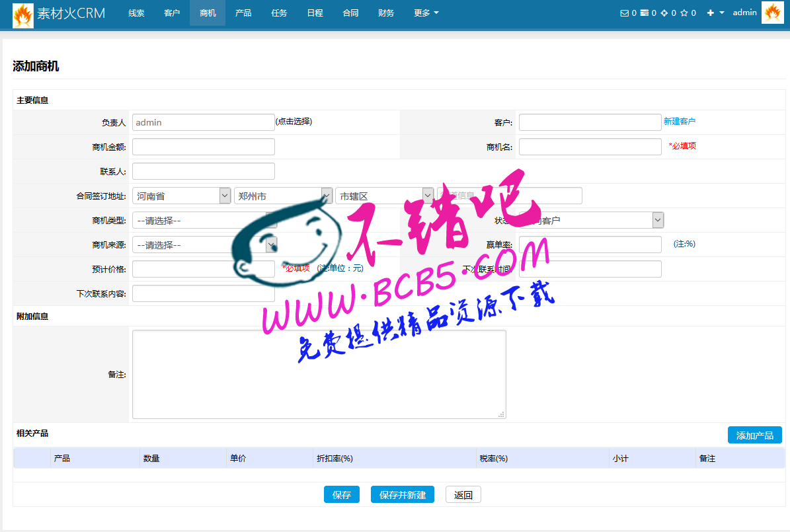Click the 主要信息 section heading
Viewport: 790px width, 532px height.
tap(32, 100)
